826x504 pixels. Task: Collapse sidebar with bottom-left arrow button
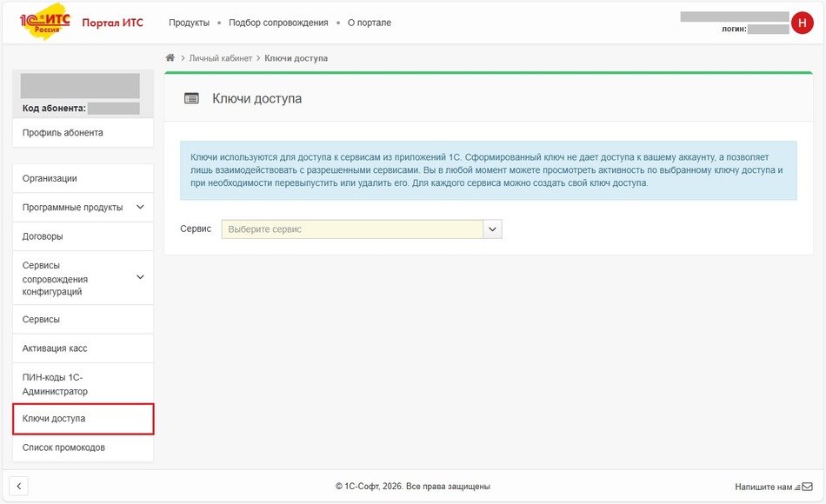pos(19,487)
